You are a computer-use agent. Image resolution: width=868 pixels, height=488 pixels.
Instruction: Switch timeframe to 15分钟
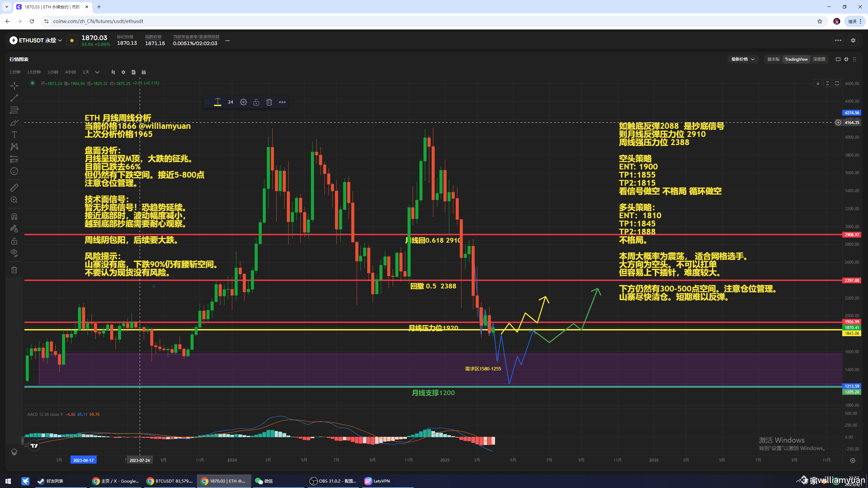34,72
